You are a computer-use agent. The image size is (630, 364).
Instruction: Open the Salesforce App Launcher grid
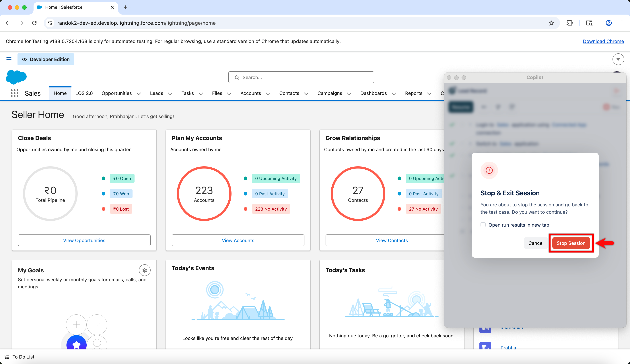[x=15, y=93]
